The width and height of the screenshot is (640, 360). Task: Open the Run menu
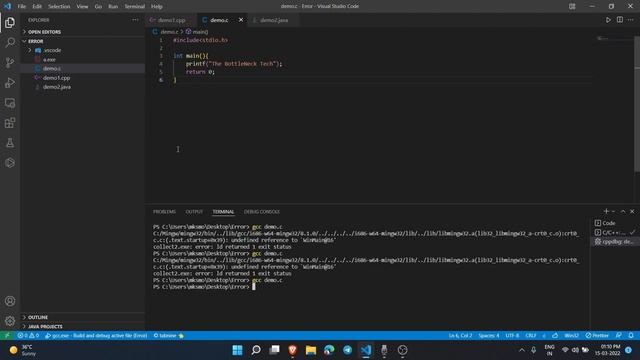pos(113,7)
